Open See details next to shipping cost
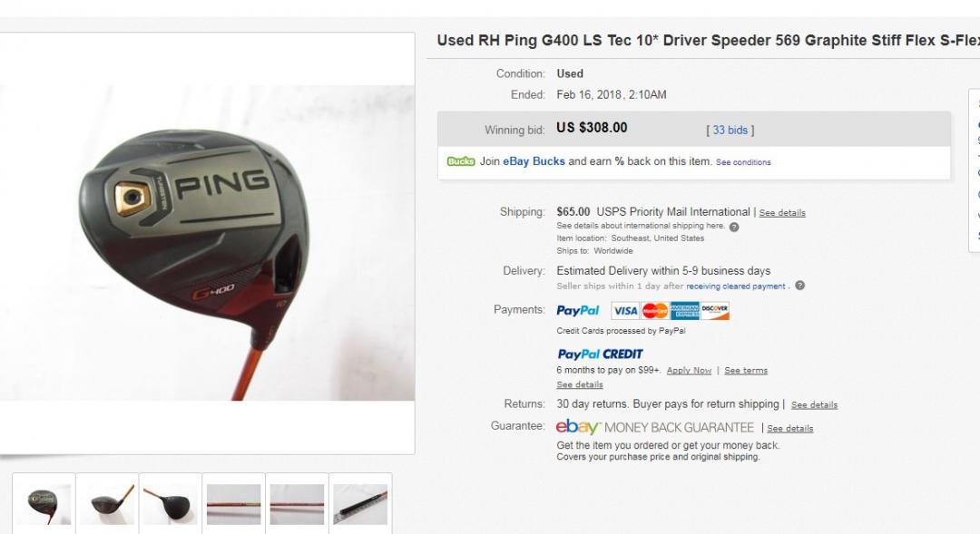This screenshot has width=980, height=534. [x=782, y=213]
